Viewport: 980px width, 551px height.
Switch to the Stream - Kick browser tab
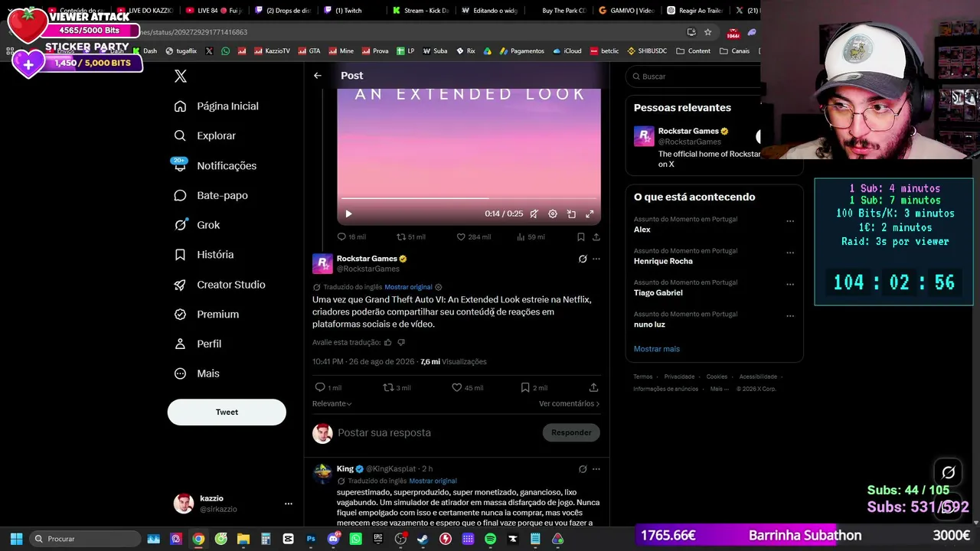pyautogui.click(x=420, y=11)
